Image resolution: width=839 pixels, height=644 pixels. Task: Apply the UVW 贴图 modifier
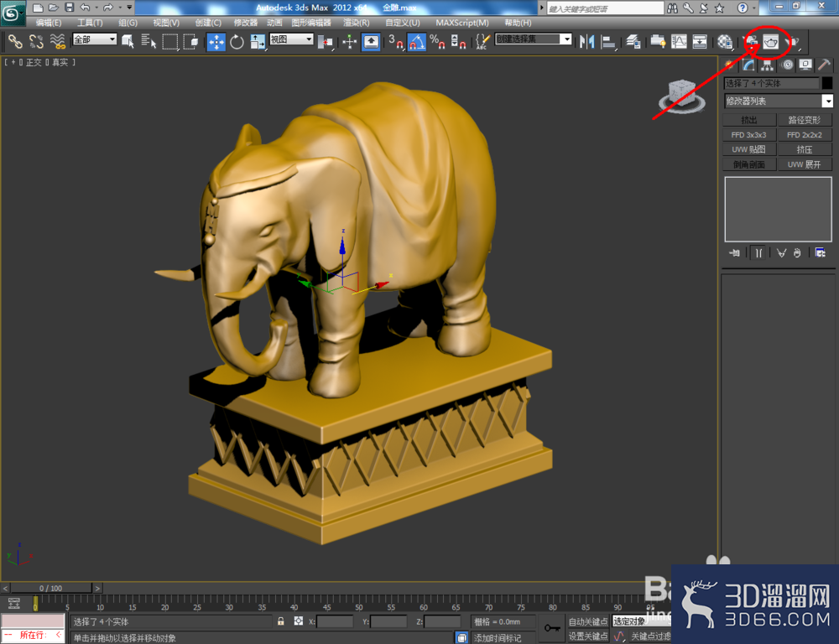coord(749,149)
